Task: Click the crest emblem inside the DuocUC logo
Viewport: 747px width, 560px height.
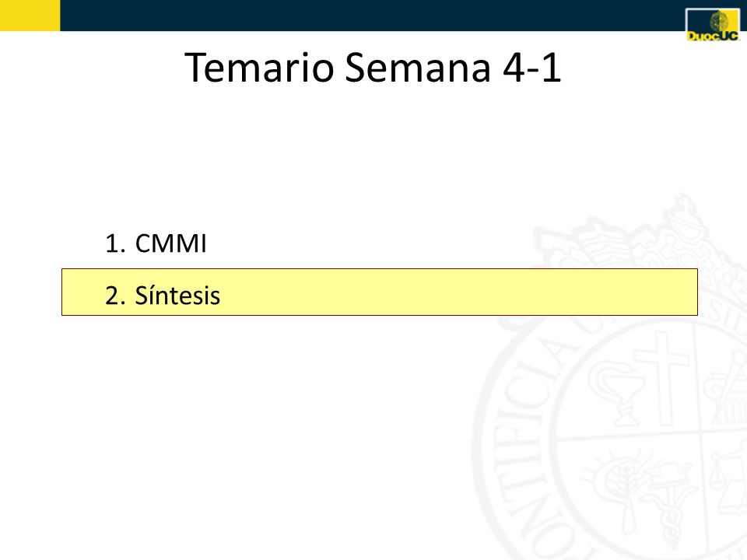Action: click(x=719, y=22)
